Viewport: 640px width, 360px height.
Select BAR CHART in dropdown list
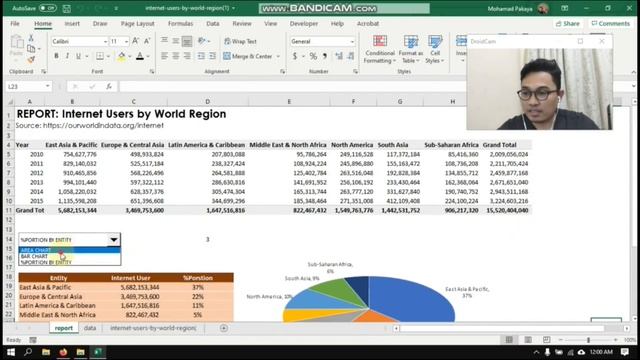coord(69,256)
